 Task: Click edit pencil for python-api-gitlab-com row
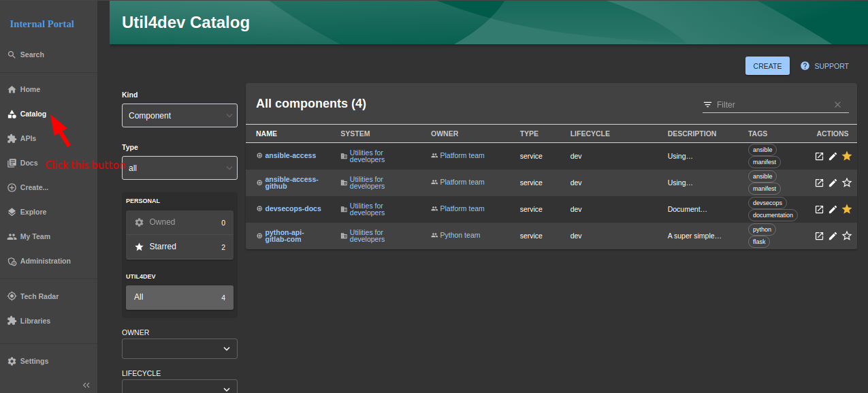coord(833,236)
